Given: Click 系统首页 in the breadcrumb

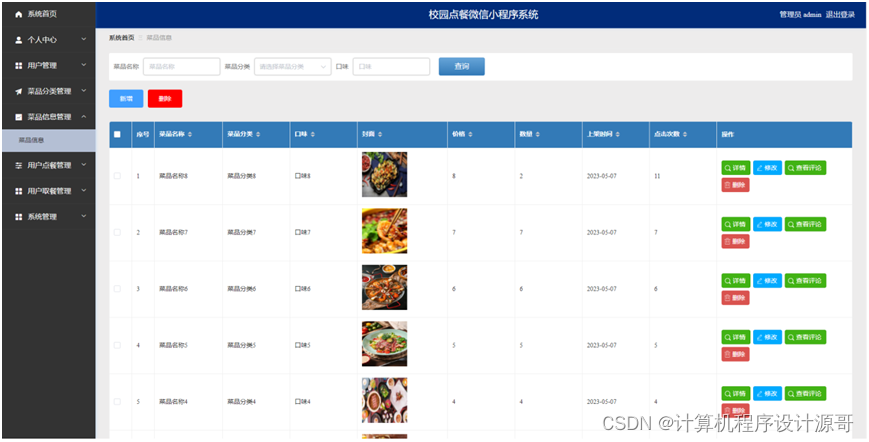Looking at the screenshot, I should [121, 38].
